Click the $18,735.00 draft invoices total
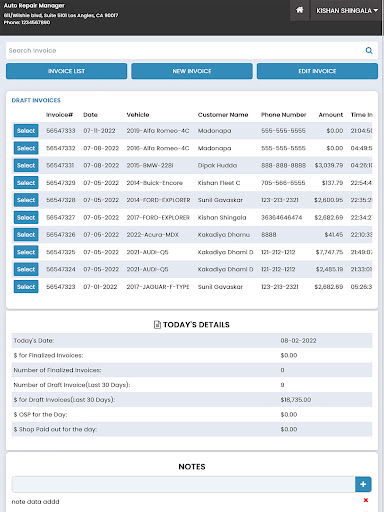This screenshot has width=384, height=512. click(x=296, y=400)
